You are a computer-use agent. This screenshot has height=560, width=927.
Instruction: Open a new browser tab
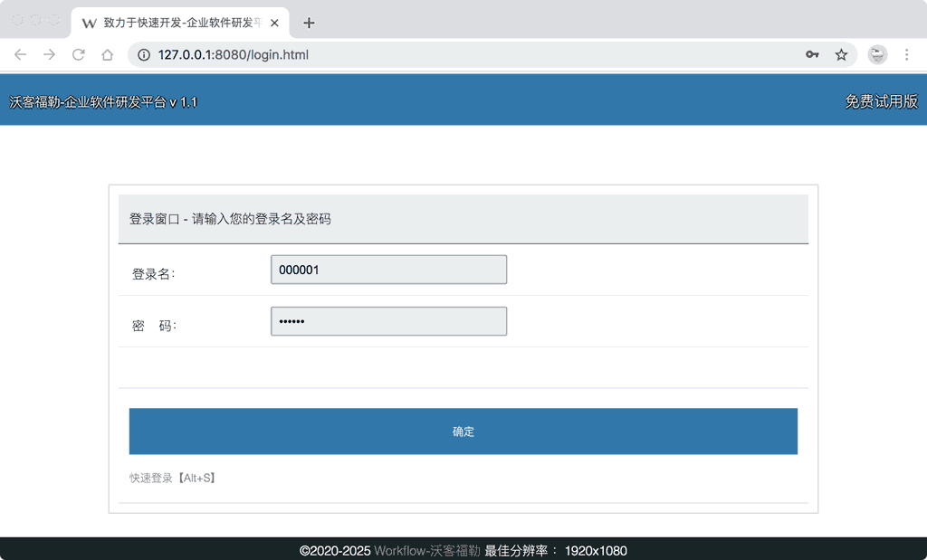309,24
